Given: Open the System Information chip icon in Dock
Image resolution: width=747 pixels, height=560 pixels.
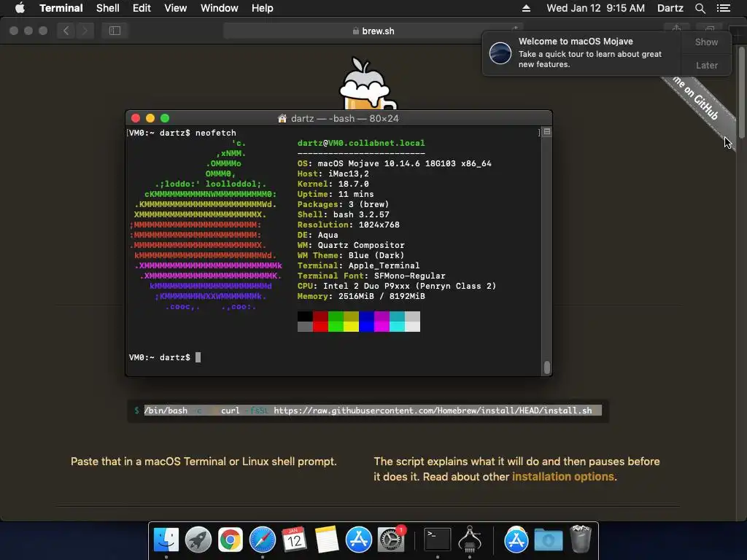Looking at the screenshot, I should 470,540.
